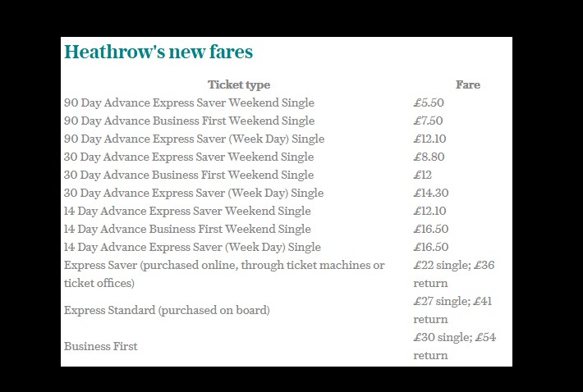Click 14 Day Advance Express Saver (Week Day) Single

point(192,247)
